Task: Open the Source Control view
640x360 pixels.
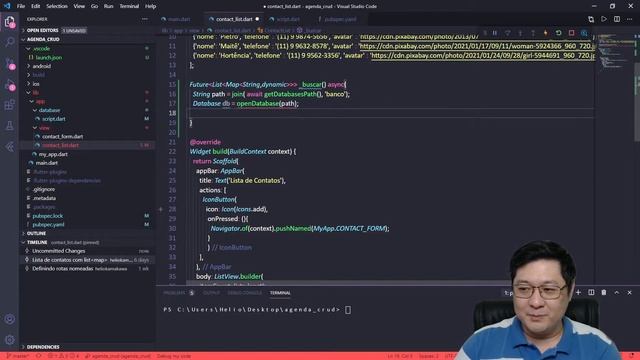Action: pos(9,64)
